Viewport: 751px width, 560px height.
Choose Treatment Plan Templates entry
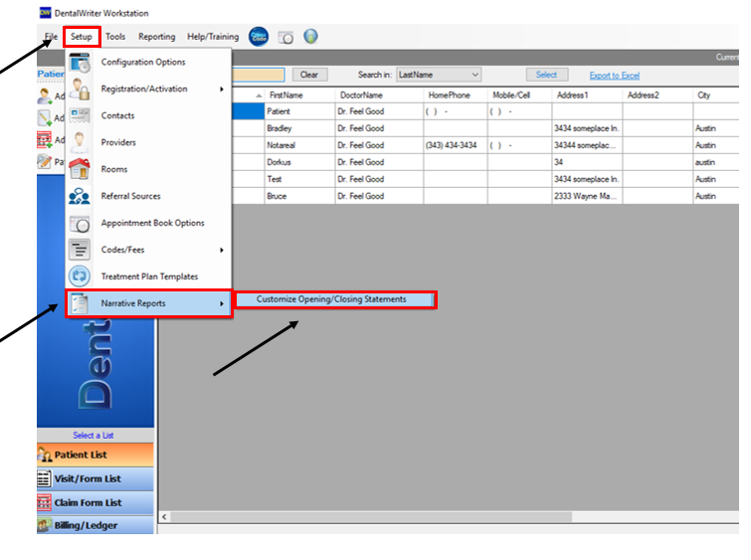148,277
